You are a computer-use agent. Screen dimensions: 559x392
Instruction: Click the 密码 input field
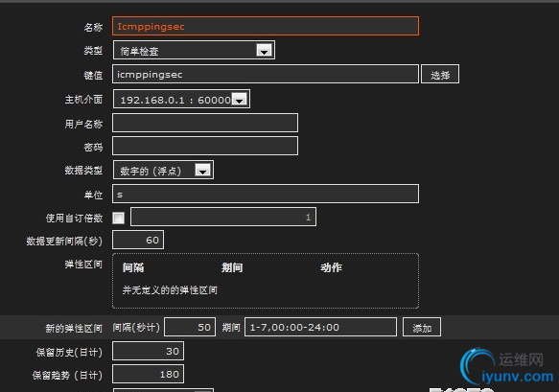coord(205,146)
